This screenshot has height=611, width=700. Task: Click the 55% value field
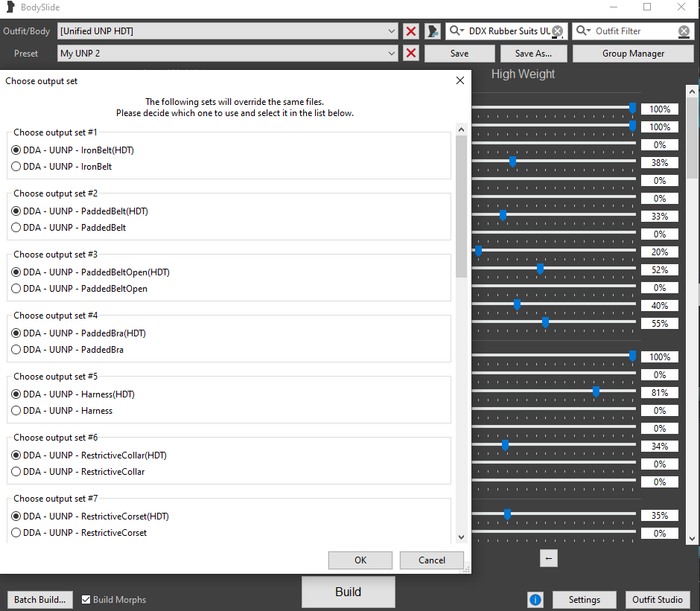click(x=660, y=323)
